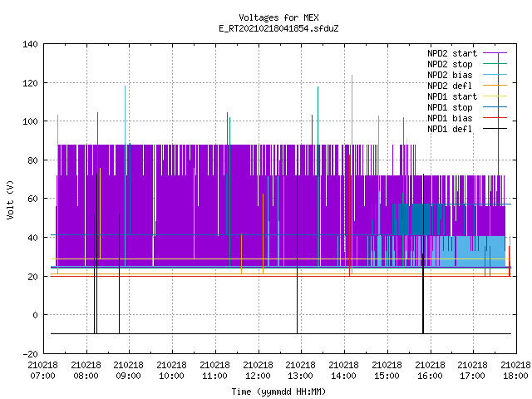Screen dimensions: 532x399
Task: Select the 'NPD2 stop' legend label
Action: point(450,64)
